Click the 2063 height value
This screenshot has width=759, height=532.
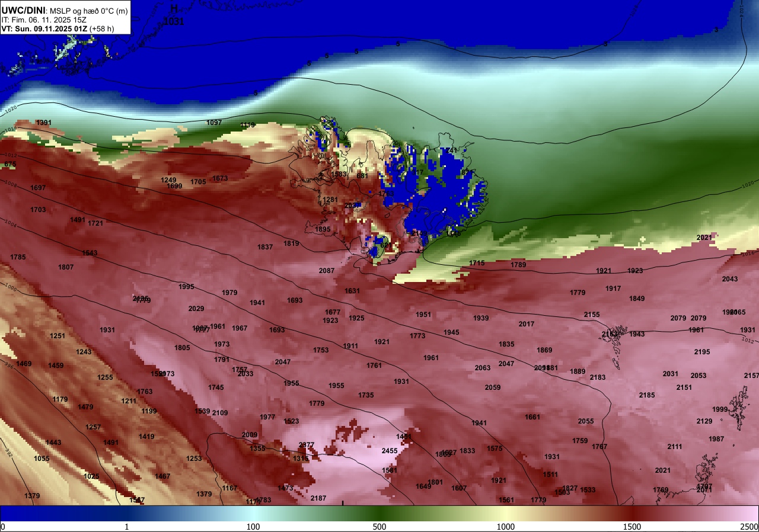[483, 368]
